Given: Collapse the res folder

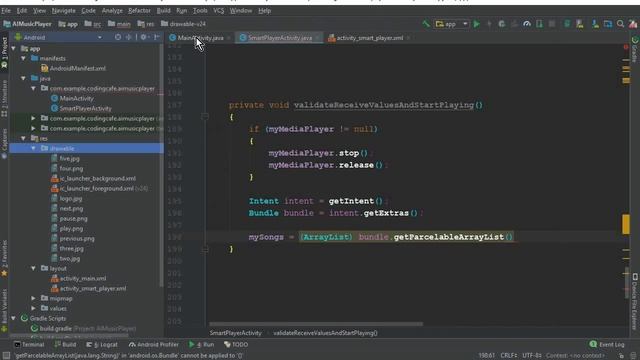Looking at the screenshot, I should 23,138.
